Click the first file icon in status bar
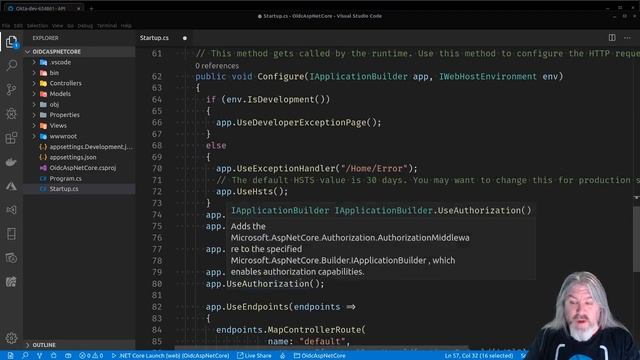Image resolution: width=640 pixels, height=360 pixels. [11, 356]
